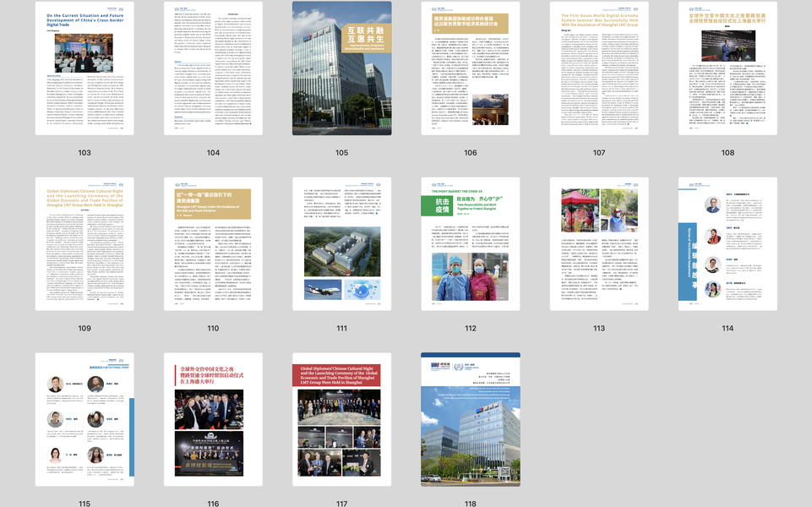This screenshot has height=507, width=812.
Task: Select page 115 editorial staff thumbnail
Action: (84, 419)
